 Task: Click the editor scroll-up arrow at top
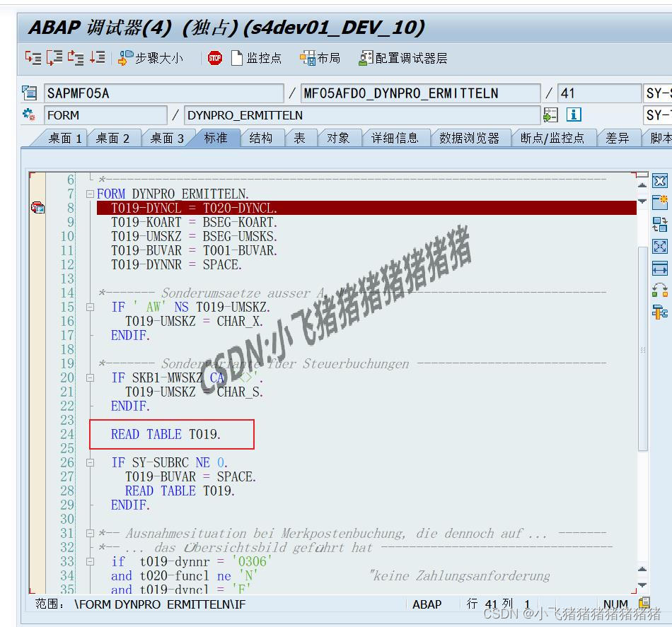tap(642, 185)
